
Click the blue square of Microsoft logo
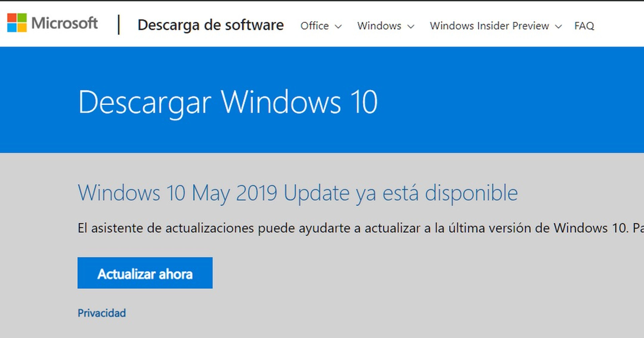(x=12, y=27)
